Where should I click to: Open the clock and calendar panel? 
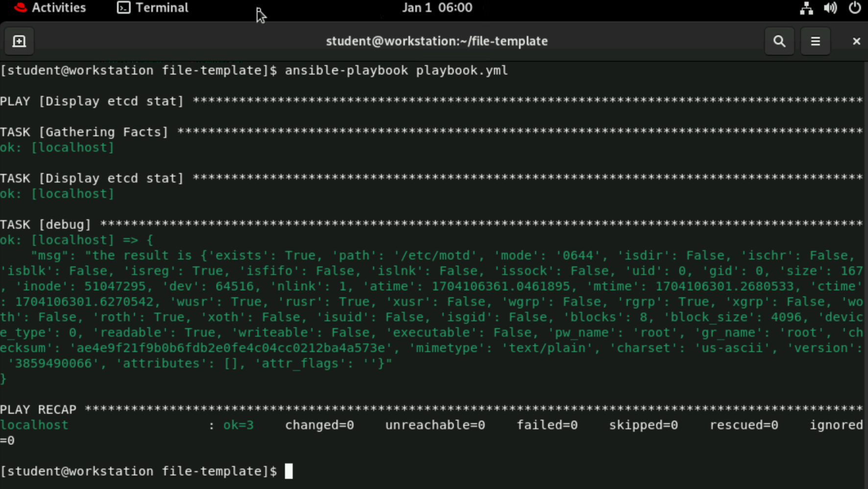437,8
